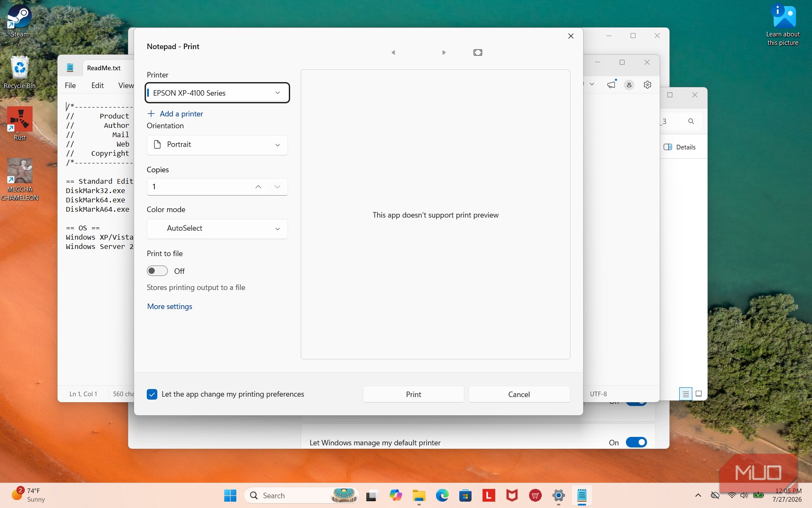Switch to large thumbnails view icon
The height and width of the screenshot is (508, 812).
tap(699, 394)
